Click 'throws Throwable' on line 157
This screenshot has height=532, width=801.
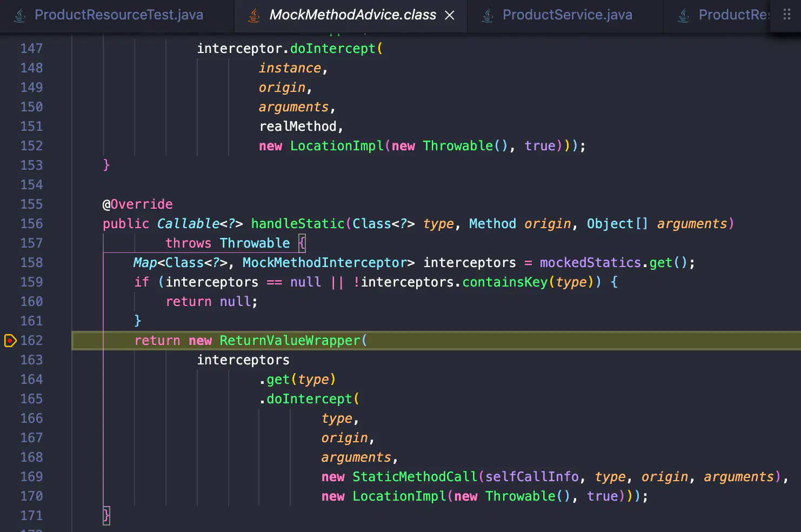click(x=228, y=243)
